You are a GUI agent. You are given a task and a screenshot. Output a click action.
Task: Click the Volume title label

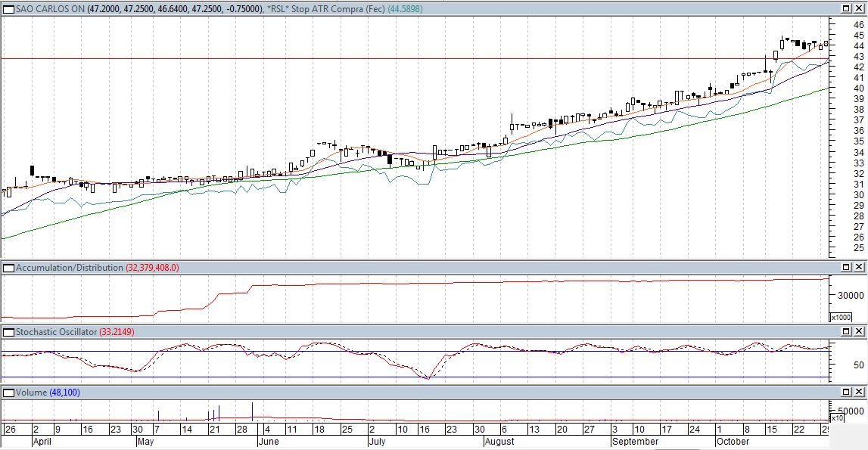[x=31, y=393]
